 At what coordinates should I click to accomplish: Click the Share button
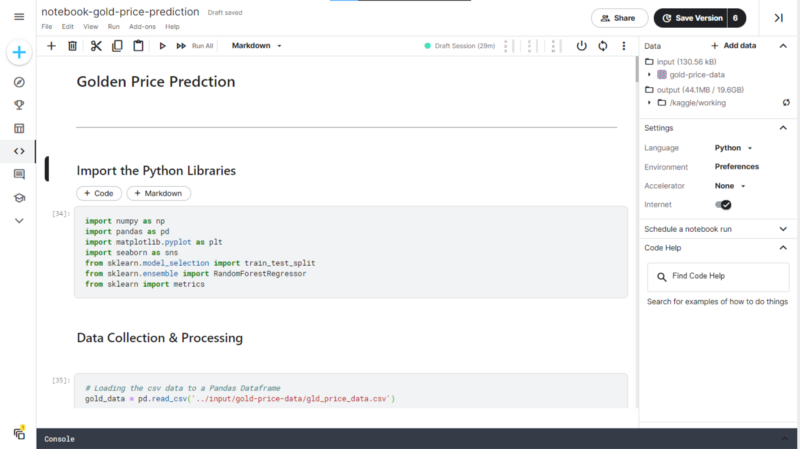tap(619, 18)
